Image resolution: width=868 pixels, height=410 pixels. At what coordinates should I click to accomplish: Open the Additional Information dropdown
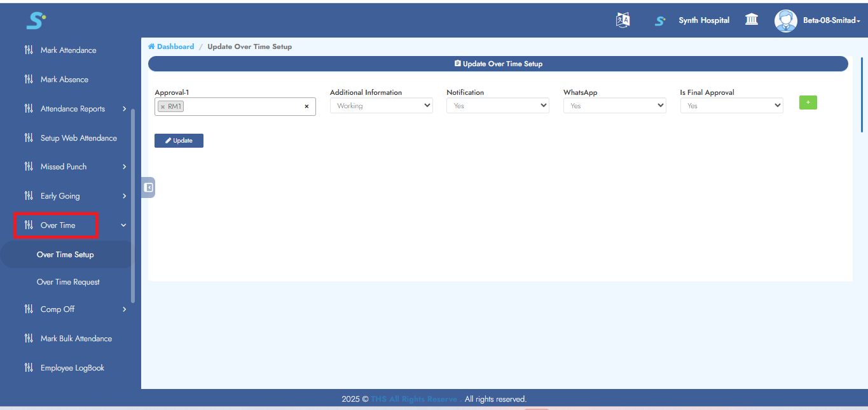(x=381, y=106)
